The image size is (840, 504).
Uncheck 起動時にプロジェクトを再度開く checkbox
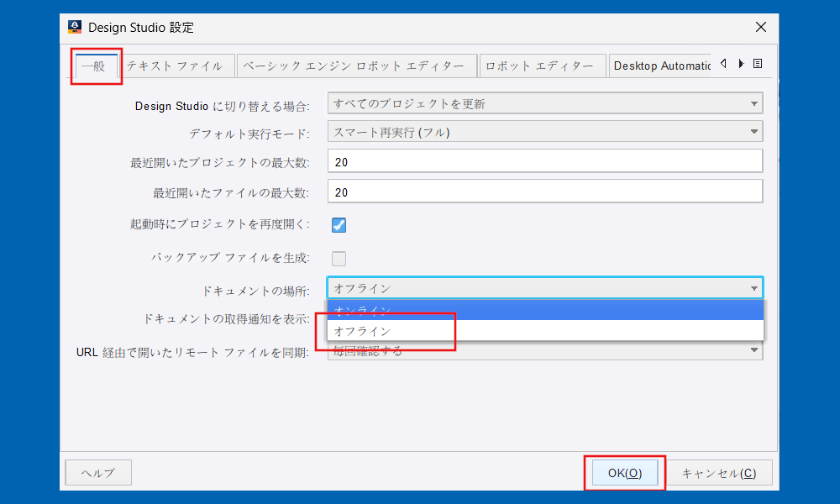tap(339, 225)
